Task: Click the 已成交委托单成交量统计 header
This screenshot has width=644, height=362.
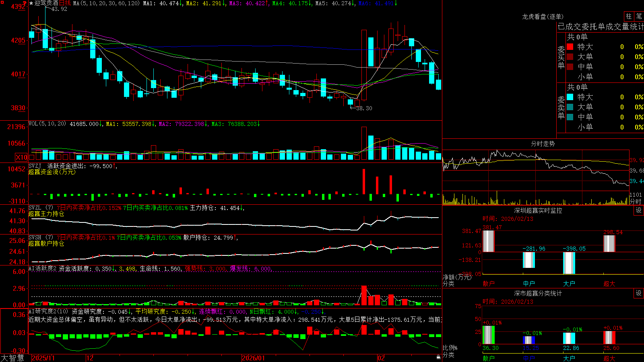Action: click(601, 27)
